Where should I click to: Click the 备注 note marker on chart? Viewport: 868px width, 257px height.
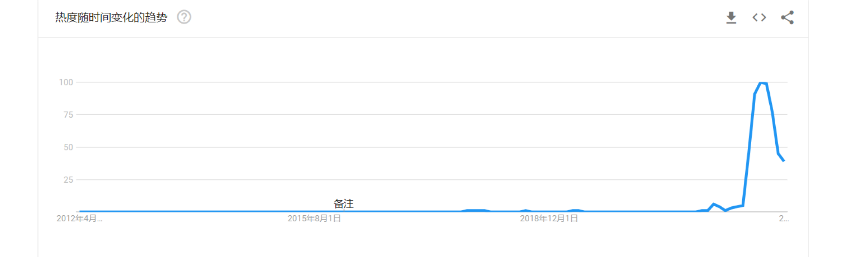pos(343,204)
